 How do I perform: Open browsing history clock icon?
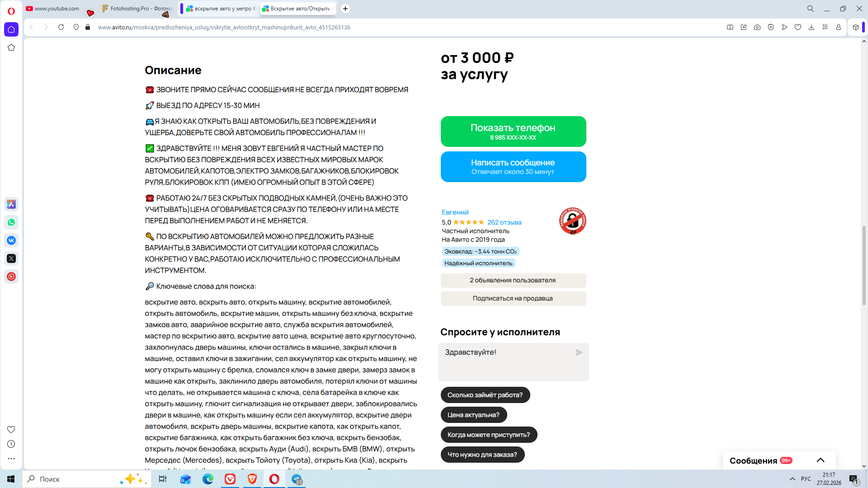pos(11,444)
